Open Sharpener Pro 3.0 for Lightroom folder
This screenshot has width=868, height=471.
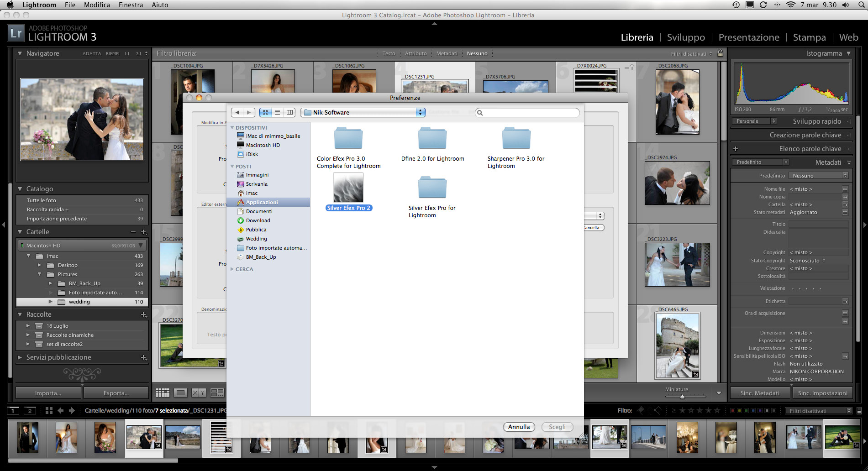pyautogui.click(x=516, y=138)
